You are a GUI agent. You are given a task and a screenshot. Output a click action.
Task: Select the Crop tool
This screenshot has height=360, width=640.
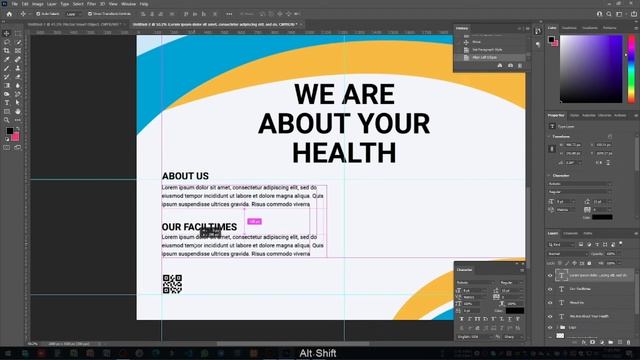point(7,51)
